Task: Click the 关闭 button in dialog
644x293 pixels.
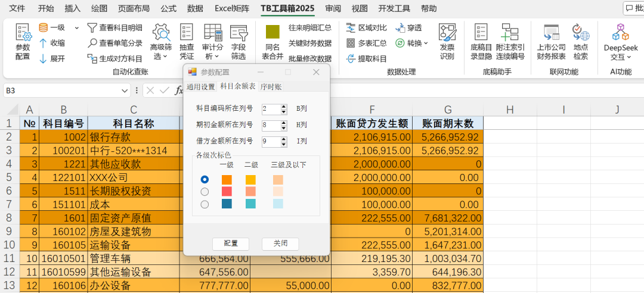Action: point(280,244)
